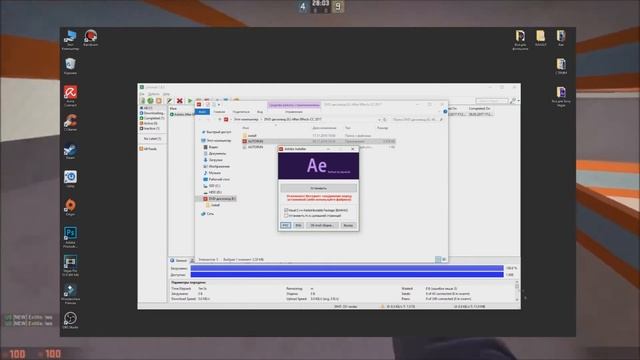Select the Music folder in Explorer sidebar

click(212, 173)
